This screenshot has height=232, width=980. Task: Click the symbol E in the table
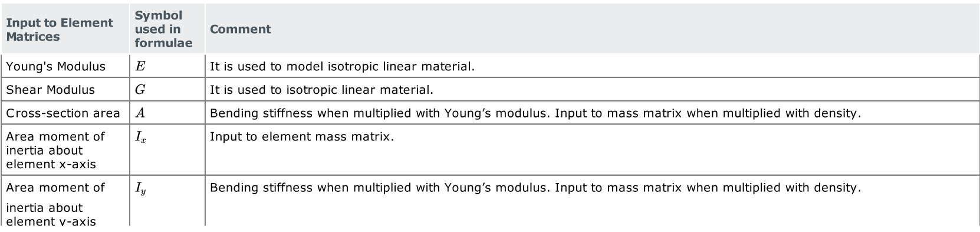pos(140,66)
